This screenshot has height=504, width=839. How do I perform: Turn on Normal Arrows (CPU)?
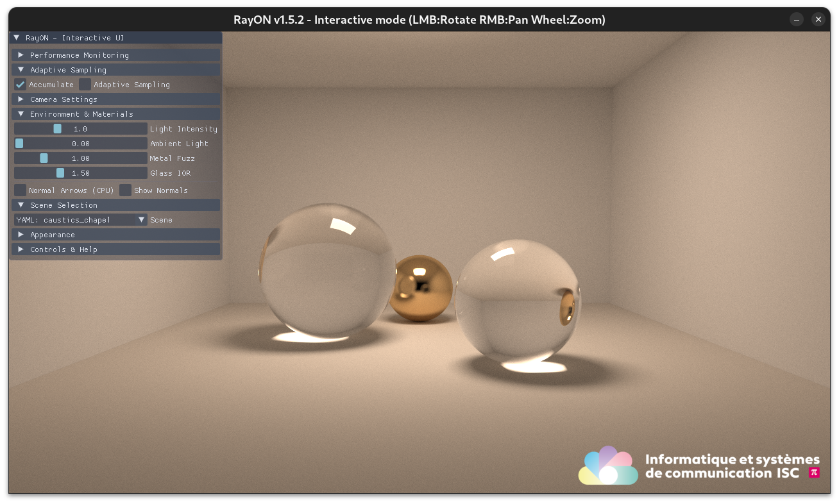coord(21,190)
